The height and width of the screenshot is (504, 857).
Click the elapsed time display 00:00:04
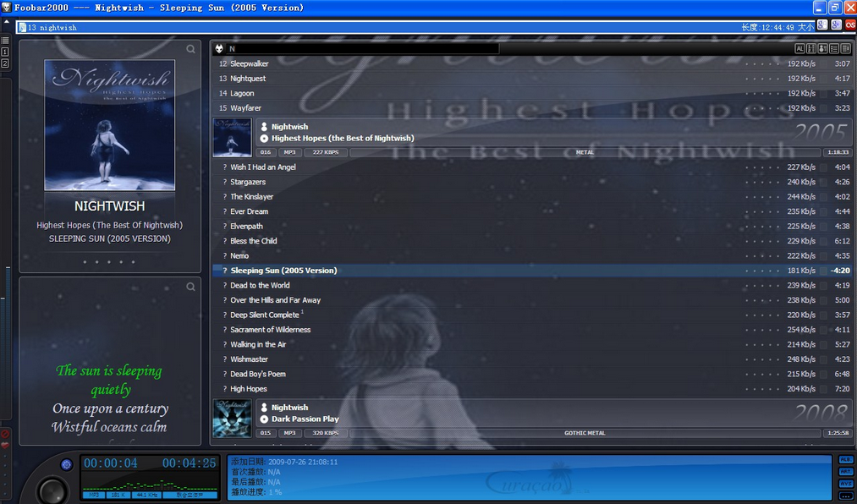coord(111,463)
